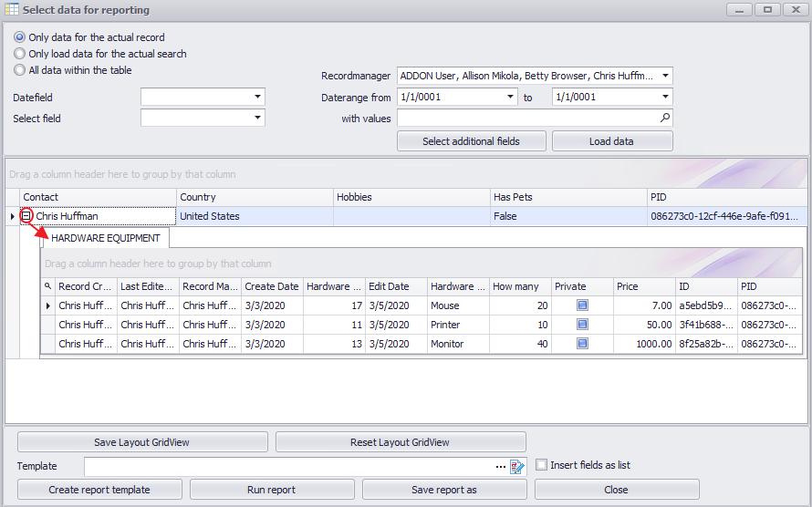Click Run report button
The height and width of the screenshot is (507, 812).
coord(272,490)
